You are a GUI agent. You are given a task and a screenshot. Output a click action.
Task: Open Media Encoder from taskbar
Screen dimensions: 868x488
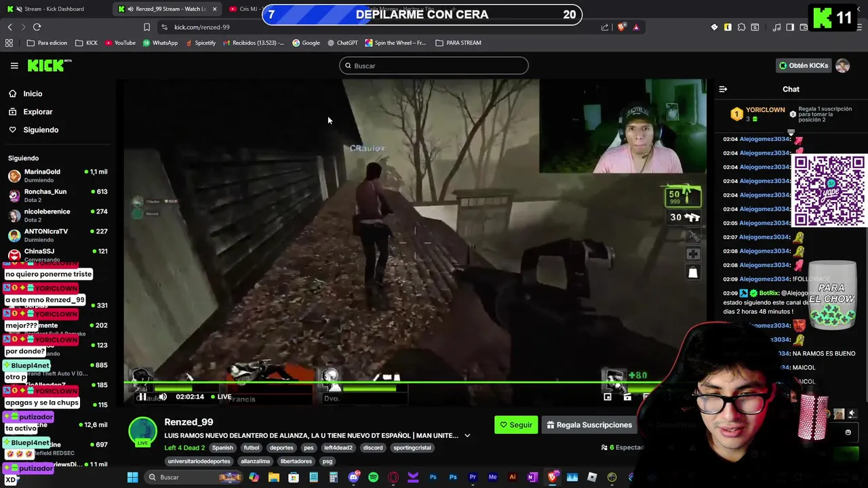(x=493, y=477)
